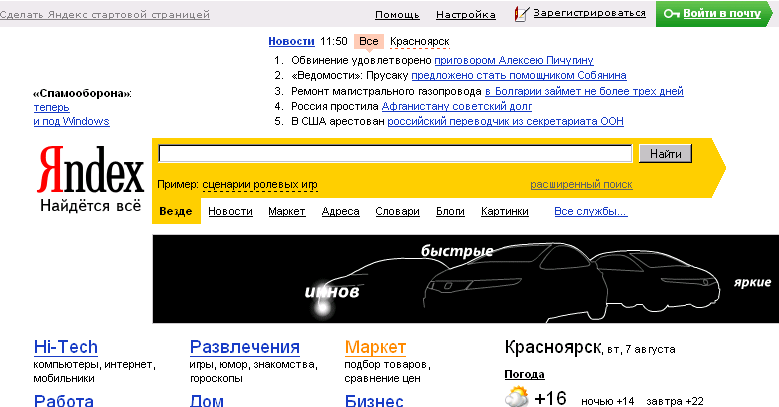Click Зарегистрироваться link

pyautogui.click(x=589, y=13)
